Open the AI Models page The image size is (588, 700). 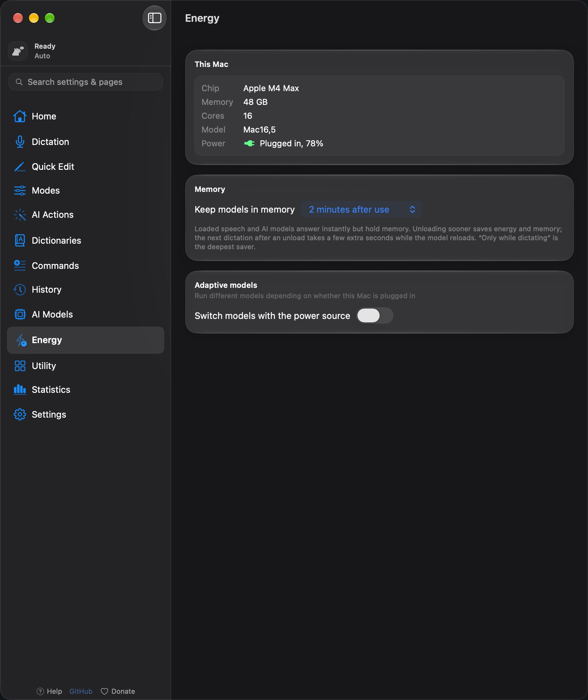85,314
